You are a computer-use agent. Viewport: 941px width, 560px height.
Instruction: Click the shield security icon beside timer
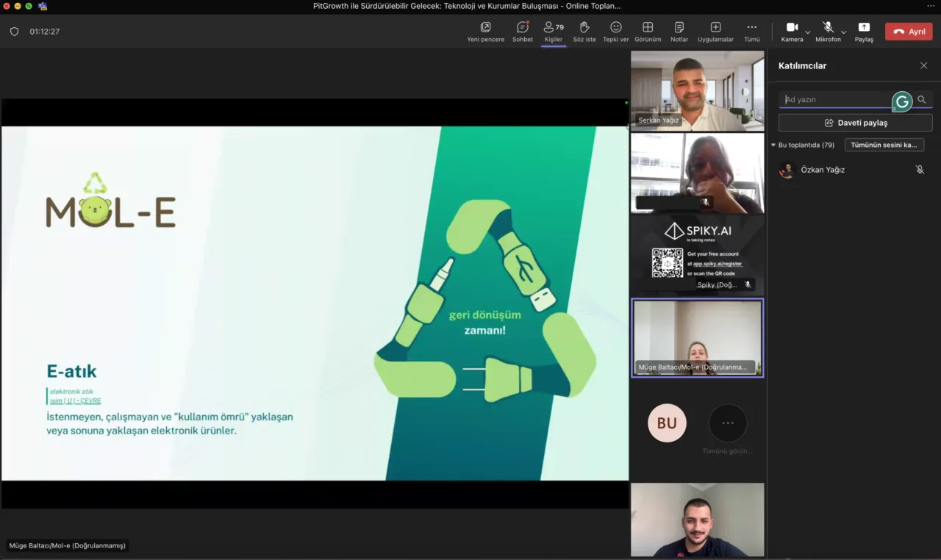[x=14, y=32]
